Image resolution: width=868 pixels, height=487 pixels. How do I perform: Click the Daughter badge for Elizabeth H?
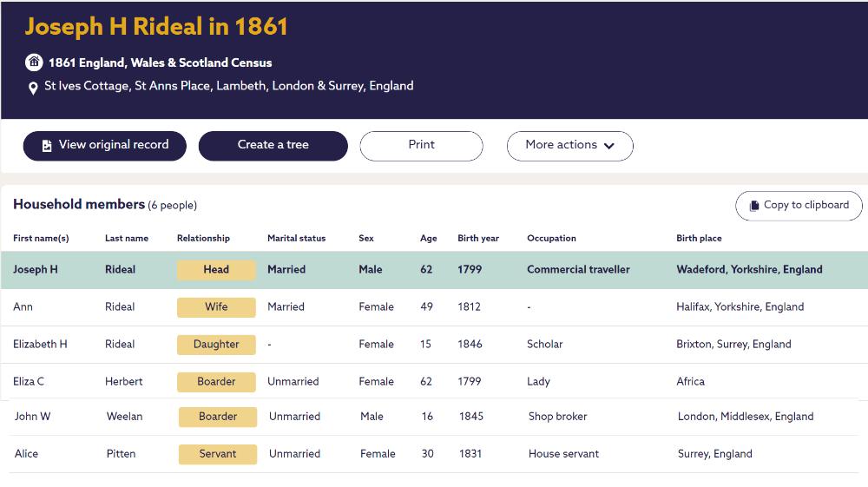click(216, 345)
